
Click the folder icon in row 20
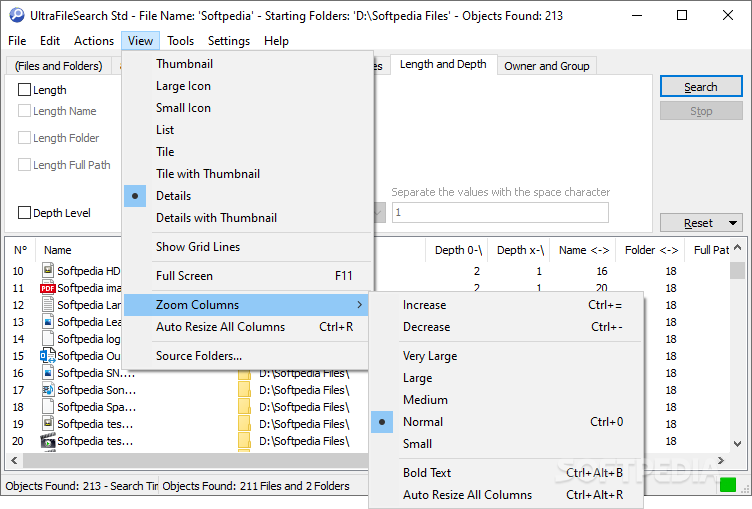[x=245, y=441]
